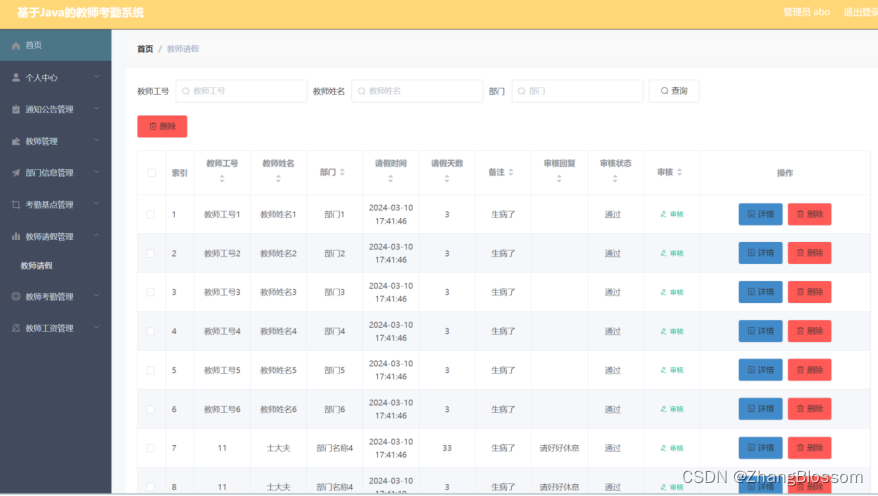
Task: Click the sort arrows under 教师姓名 header
Action: point(278,179)
